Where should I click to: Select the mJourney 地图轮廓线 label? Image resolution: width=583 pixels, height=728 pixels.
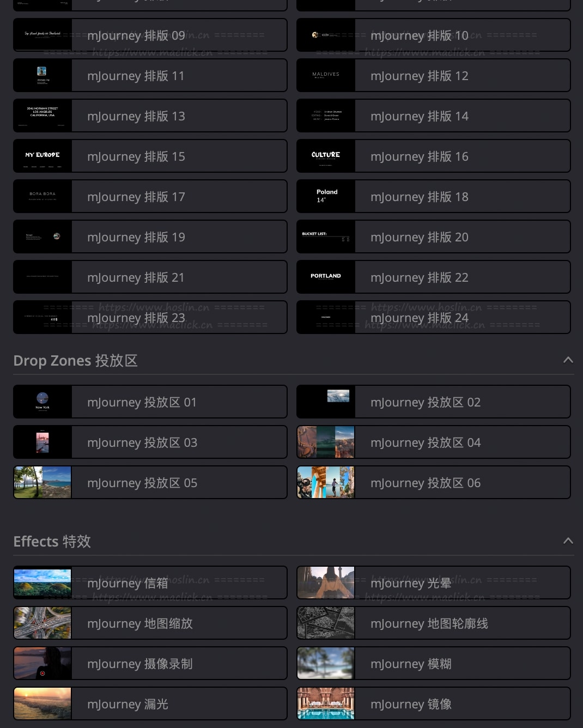pyautogui.click(x=429, y=623)
